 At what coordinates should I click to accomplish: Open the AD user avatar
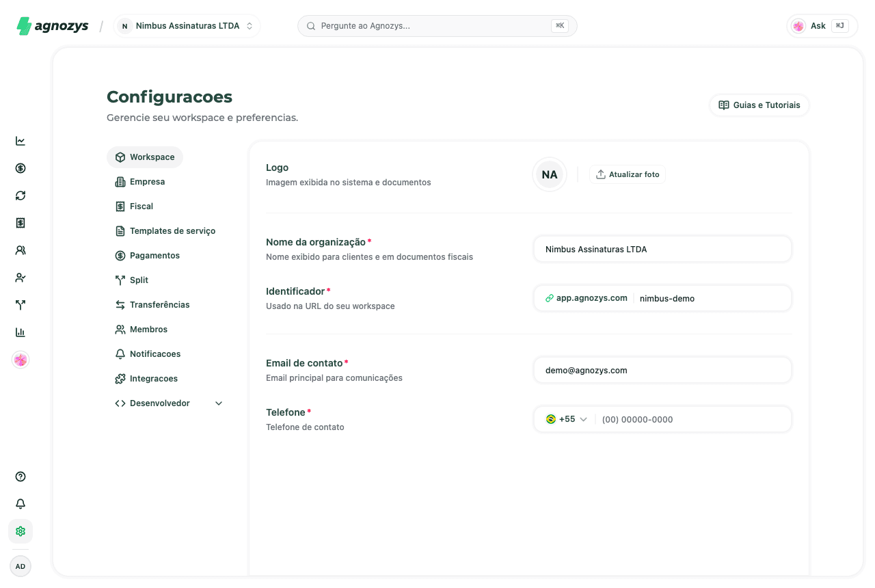pos(21,566)
